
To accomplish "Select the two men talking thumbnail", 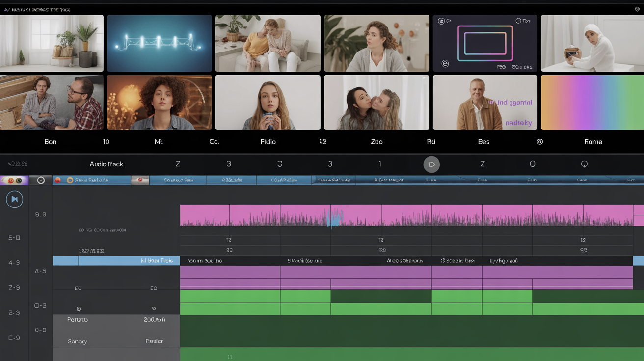I will [52, 103].
